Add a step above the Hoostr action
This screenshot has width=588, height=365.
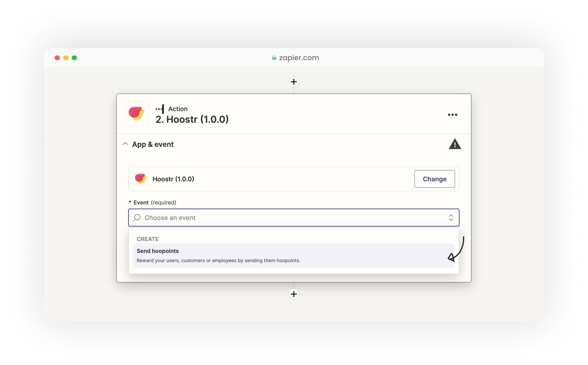pyautogui.click(x=294, y=82)
